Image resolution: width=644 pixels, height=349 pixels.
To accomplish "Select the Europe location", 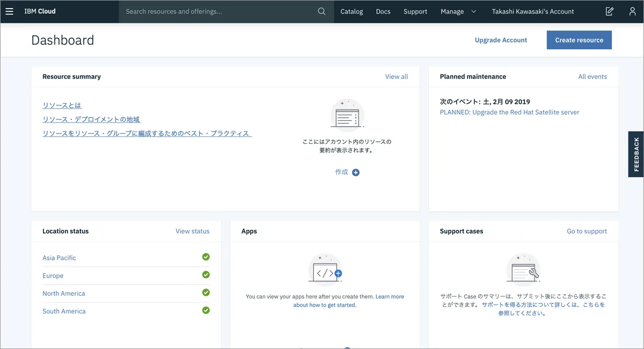I will click(53, 275).
